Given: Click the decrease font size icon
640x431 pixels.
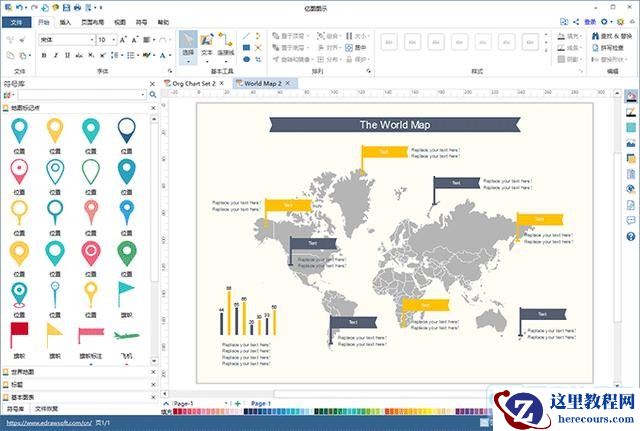Looking at the screenshot, I should [135, 40].
